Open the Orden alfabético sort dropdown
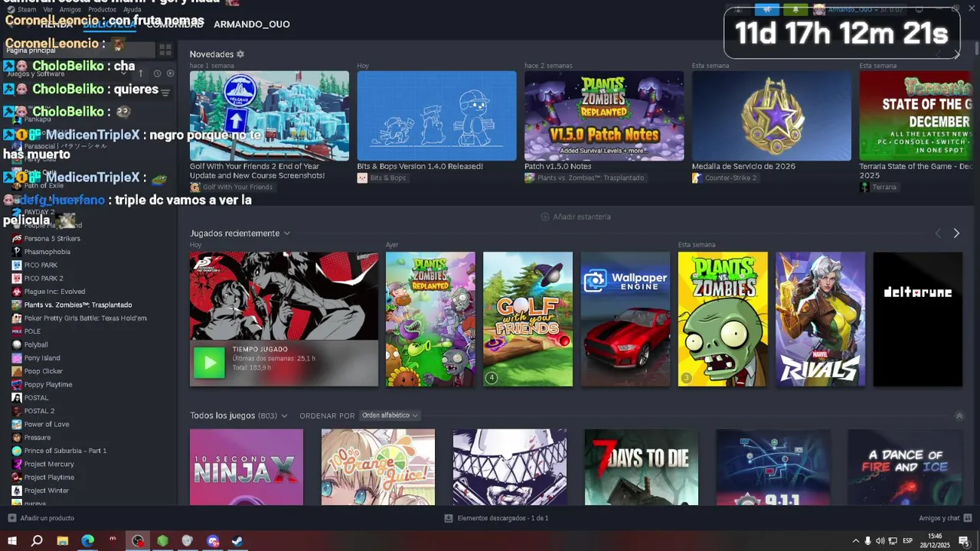Image resolution: width=980 pixels, height=551 pixels. coord(390,416)
